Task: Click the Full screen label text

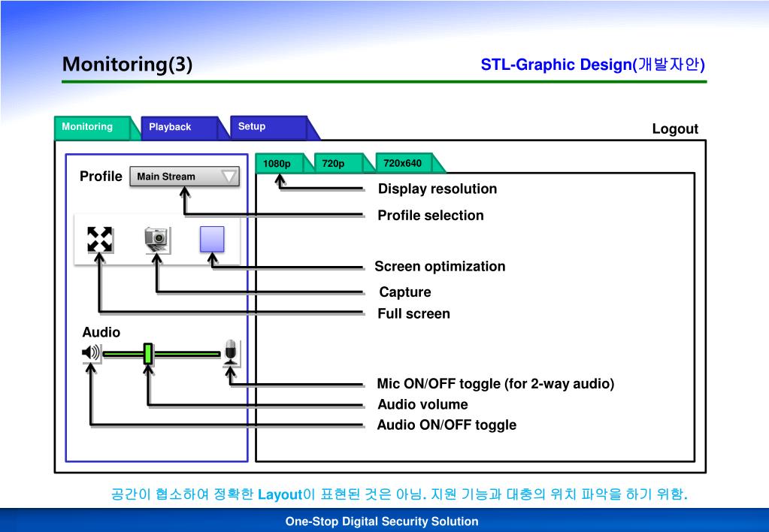Action: [414, 313]
